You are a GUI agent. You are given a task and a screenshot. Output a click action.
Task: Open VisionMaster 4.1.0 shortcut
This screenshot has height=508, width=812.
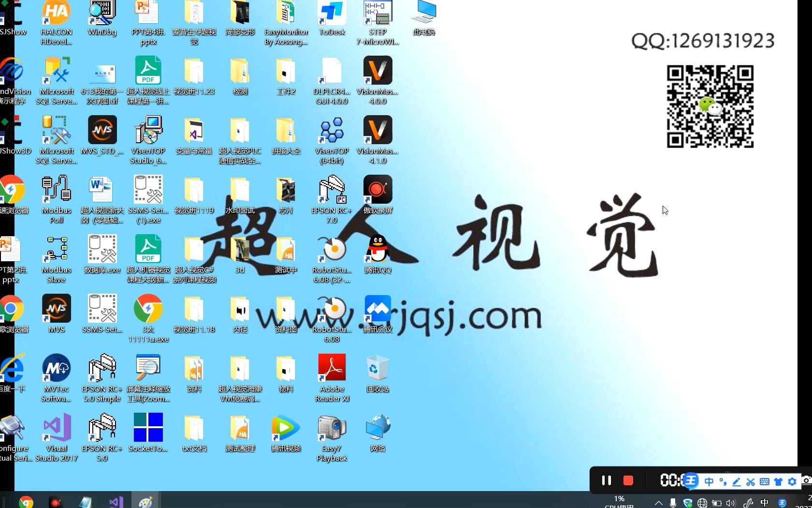377,140
